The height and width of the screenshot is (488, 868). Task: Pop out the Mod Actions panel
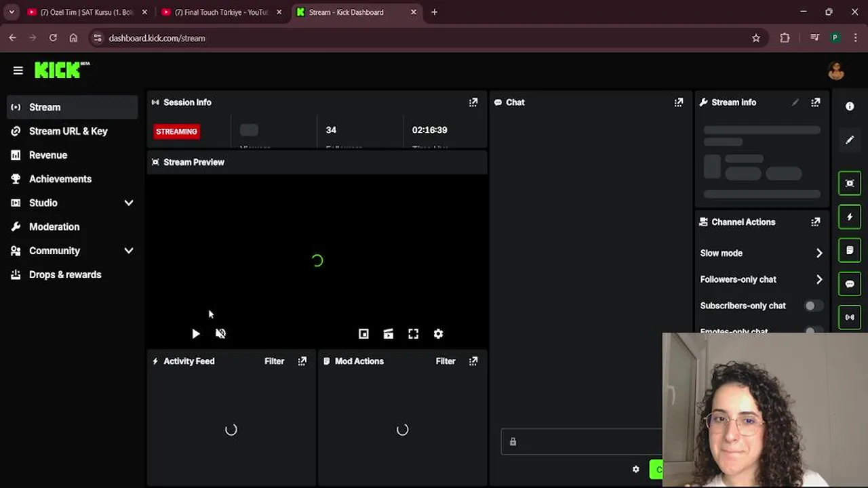point(473,361)
